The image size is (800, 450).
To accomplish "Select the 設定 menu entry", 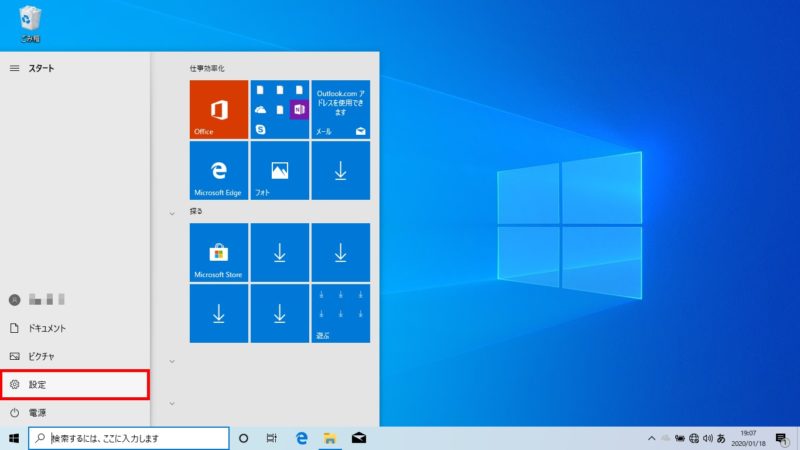I will [75, 385].
